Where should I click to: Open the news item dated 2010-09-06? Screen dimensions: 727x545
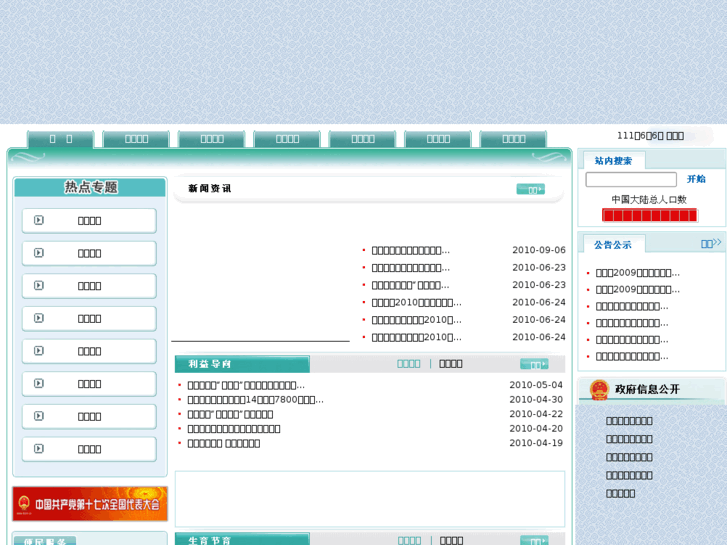point(410,251)
